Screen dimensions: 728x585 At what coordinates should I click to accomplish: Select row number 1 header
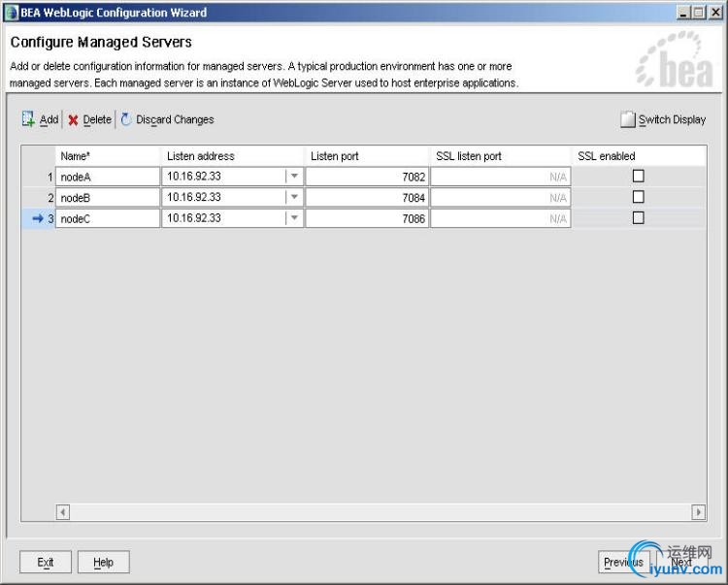[x=39, y=177]
